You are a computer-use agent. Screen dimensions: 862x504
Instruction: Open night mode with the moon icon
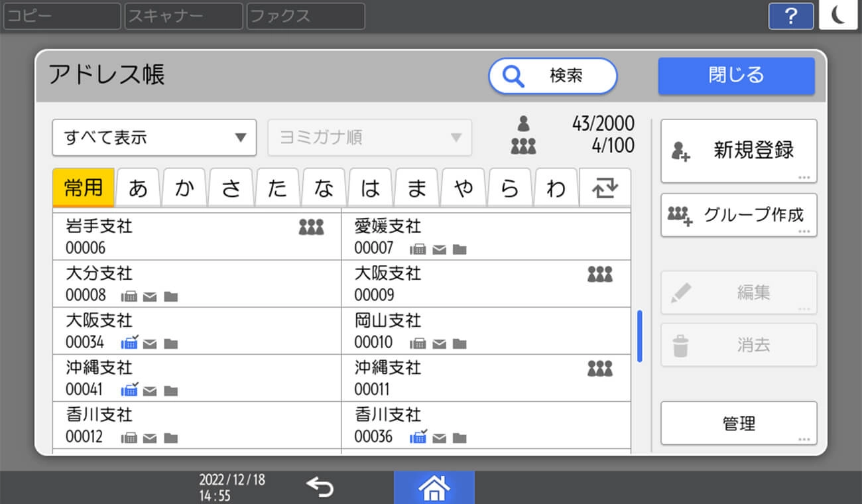pos(838,16)
